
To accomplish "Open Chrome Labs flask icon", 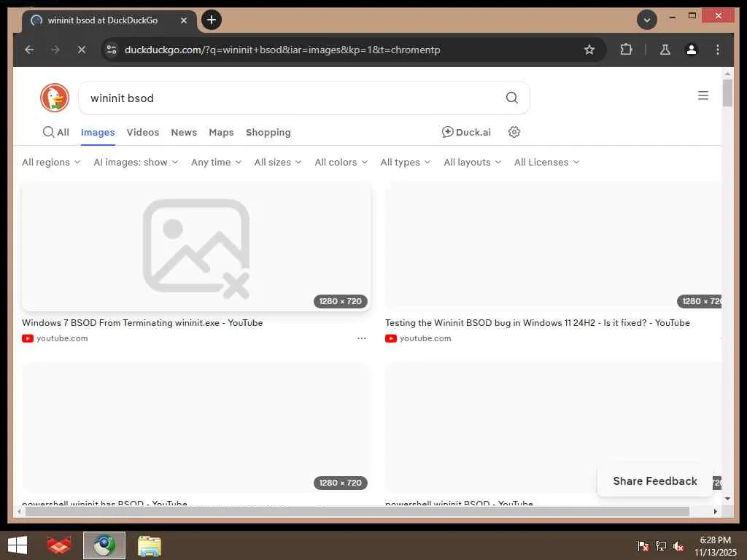I will pos(665,50).
